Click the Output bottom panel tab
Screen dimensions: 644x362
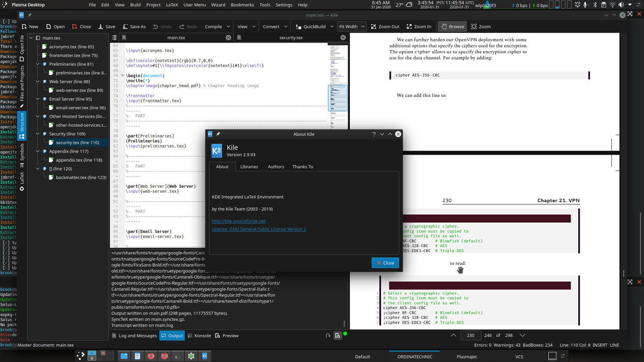click(172, 336)
